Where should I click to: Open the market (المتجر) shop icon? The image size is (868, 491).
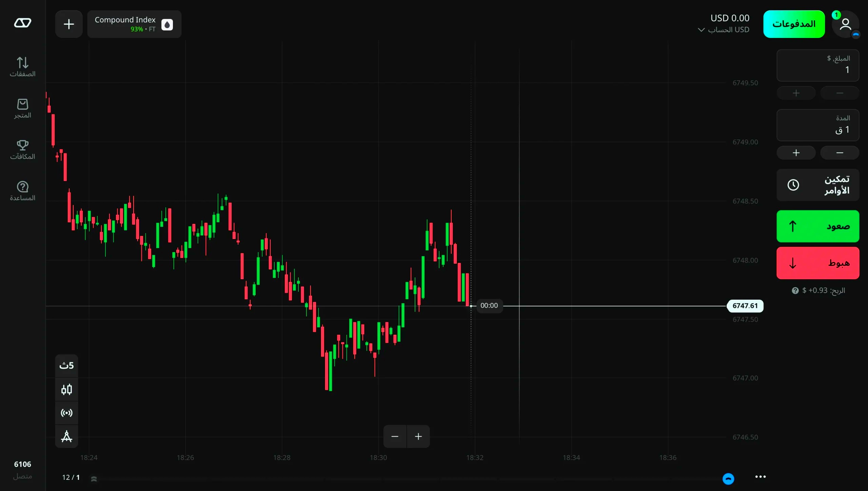tap(22, 108)
